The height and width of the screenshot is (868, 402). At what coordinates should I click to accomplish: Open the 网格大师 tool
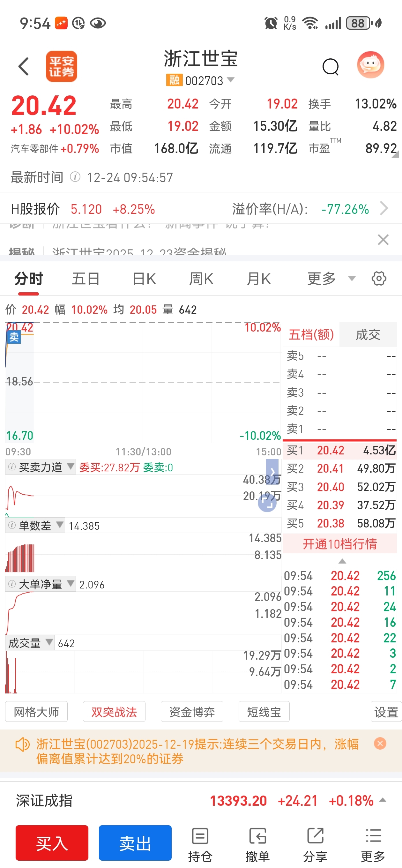tap(36, 712)
